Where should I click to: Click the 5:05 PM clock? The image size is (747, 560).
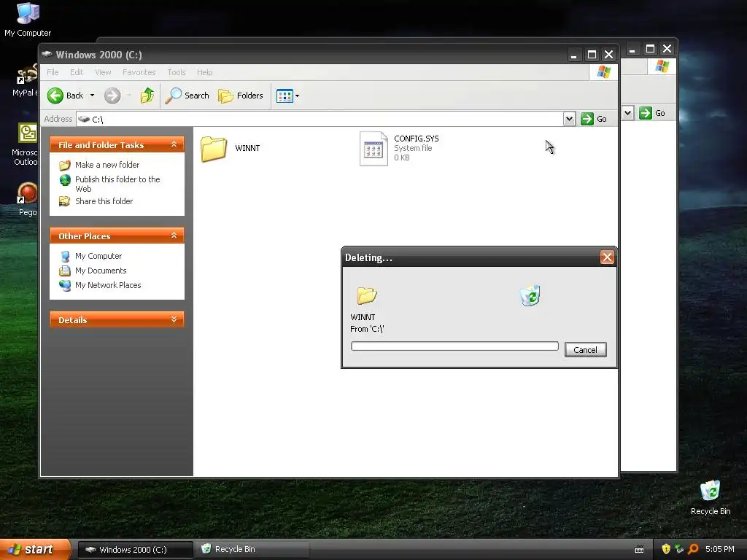tap(720, 549)
